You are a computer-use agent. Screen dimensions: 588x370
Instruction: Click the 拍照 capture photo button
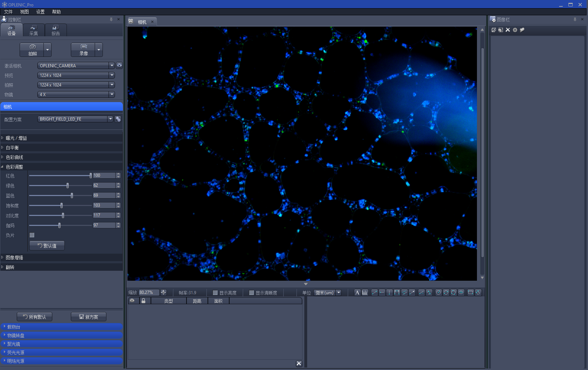[32, 50]
